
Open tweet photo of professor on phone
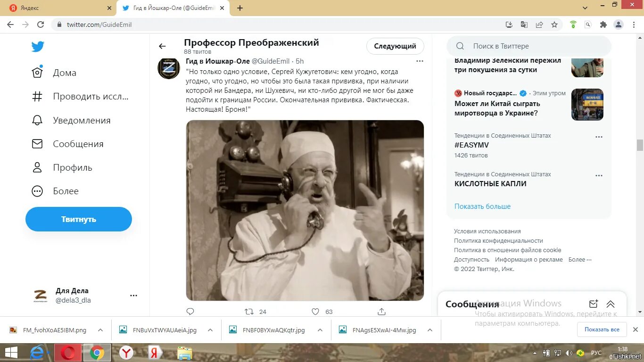305,210
